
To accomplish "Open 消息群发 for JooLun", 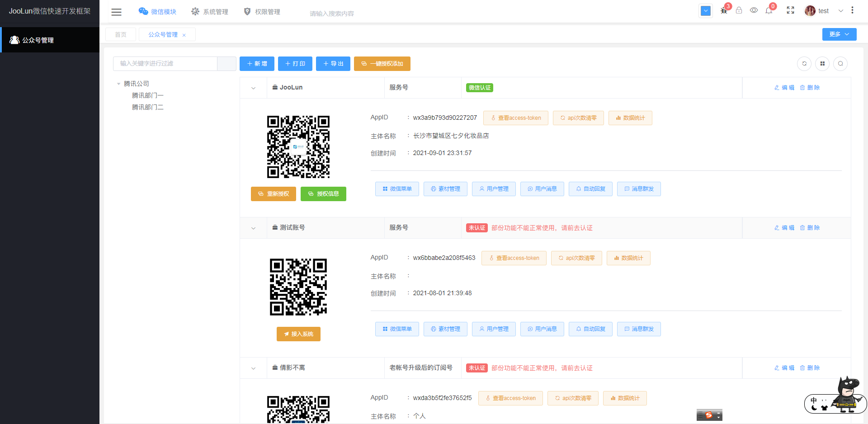I will pos(639,189).
